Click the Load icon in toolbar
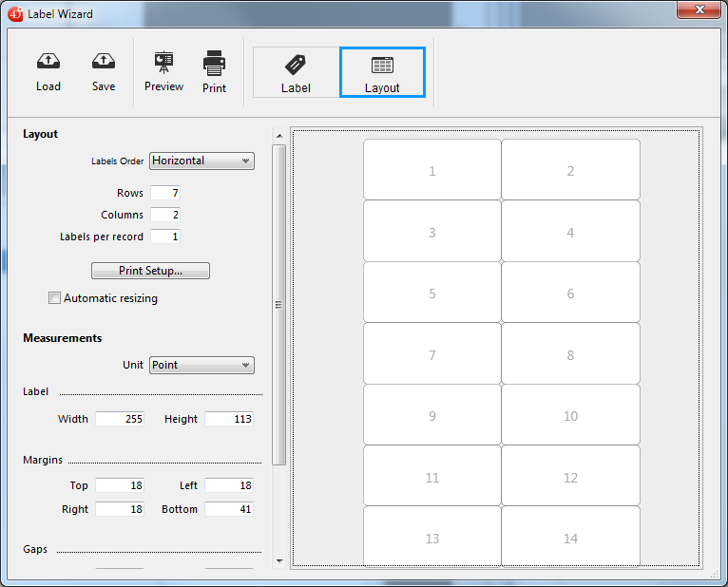 click(48, 63)
